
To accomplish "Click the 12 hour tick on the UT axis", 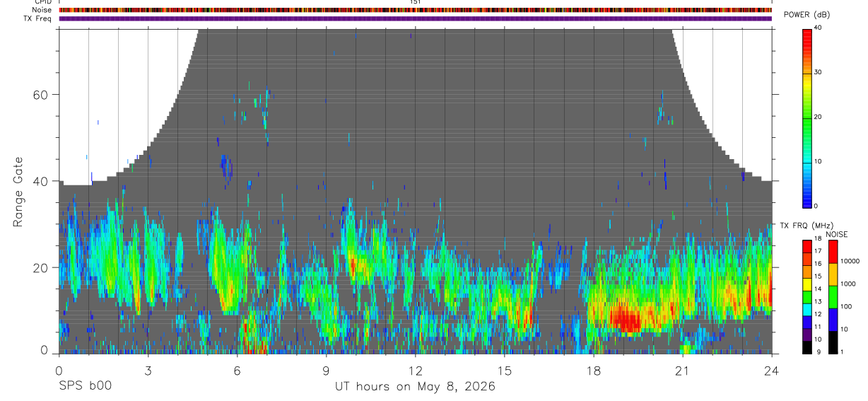I will (415, 370).
